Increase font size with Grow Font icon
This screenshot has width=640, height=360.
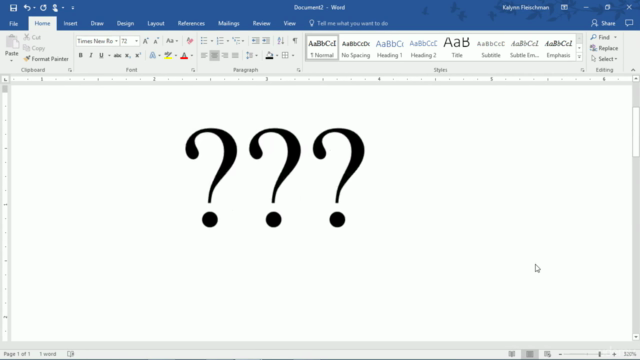(x=146, y=41)
